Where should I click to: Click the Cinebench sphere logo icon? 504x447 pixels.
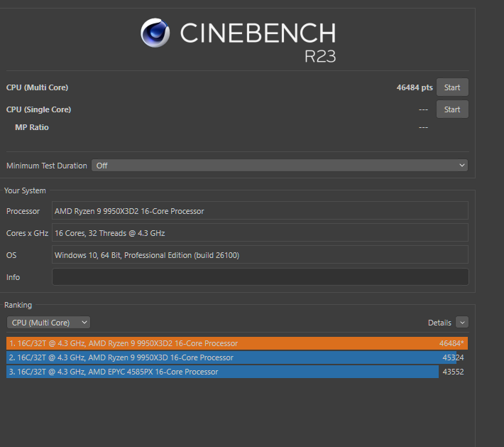155,33
